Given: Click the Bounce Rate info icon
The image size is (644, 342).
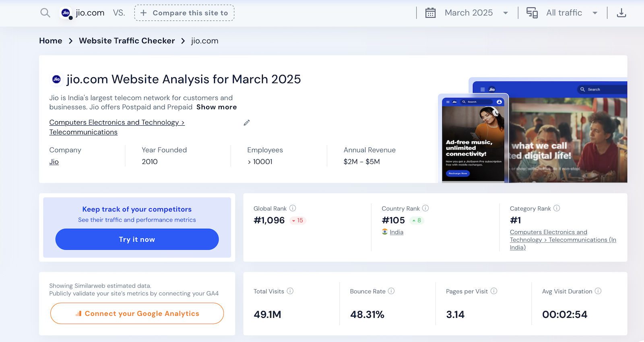Looking at the screenshot, I should point(391,291).
